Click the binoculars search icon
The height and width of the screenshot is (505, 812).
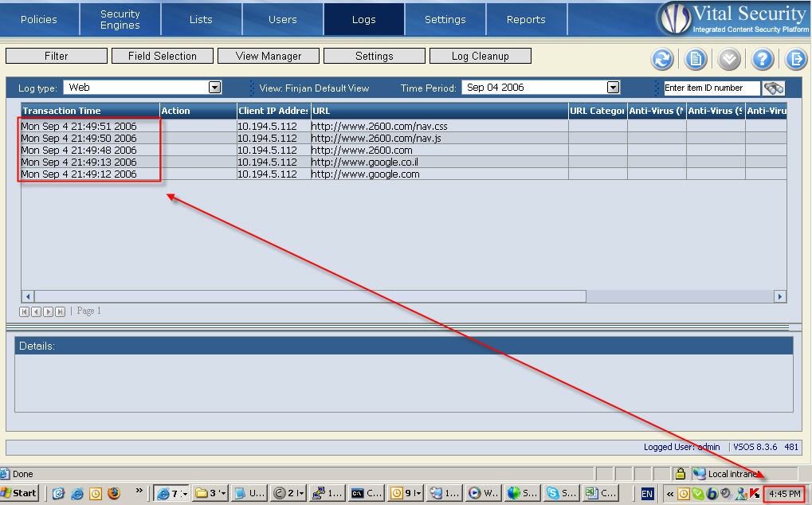(x=773, y=88)
